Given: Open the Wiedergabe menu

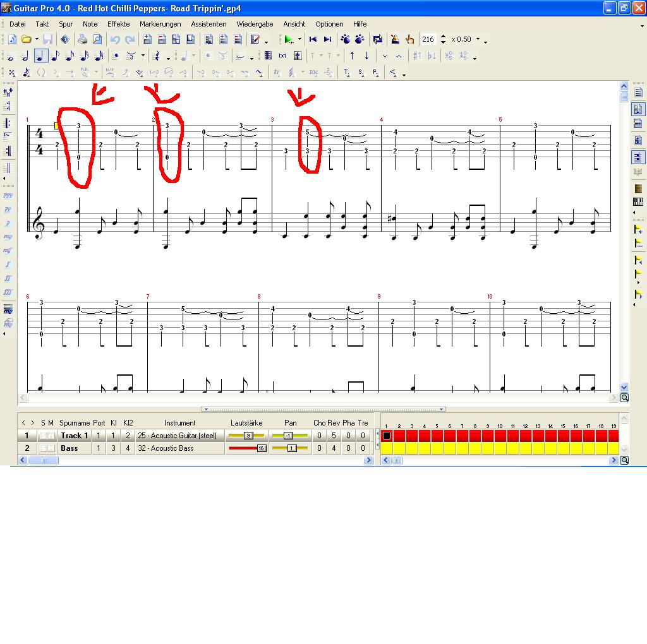Looking at the screenshot, I should click(x=255, y=24).
